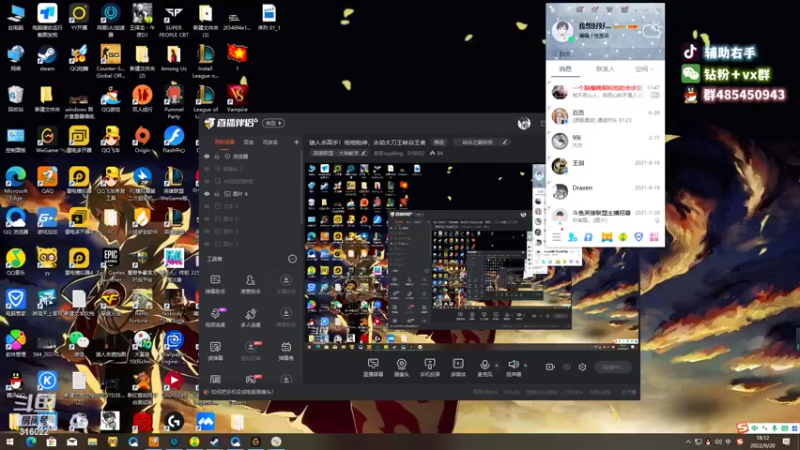Open streamer avatar profile in 直播伴侣
The width and height of the screenshot is (800, 450).
524,123
